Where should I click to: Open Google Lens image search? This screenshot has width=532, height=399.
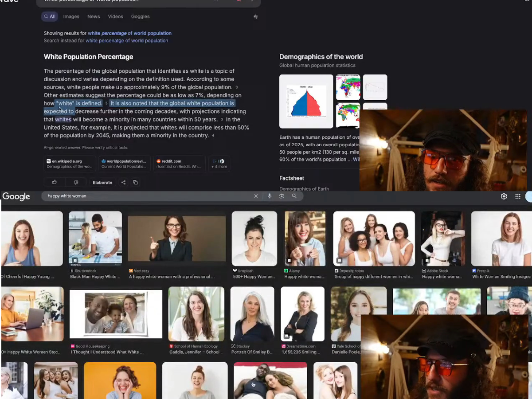282,196
